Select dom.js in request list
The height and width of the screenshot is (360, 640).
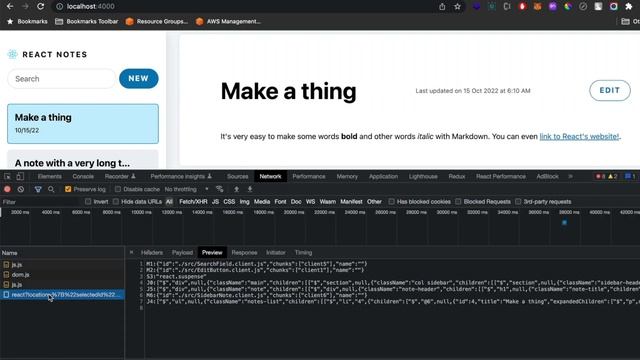click(62, 275)
